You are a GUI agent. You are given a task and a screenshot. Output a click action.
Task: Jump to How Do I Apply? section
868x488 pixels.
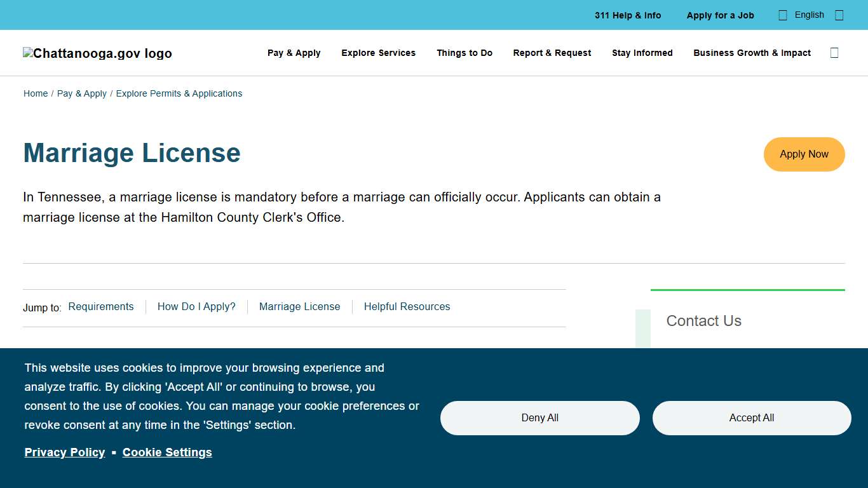(196, 306)
